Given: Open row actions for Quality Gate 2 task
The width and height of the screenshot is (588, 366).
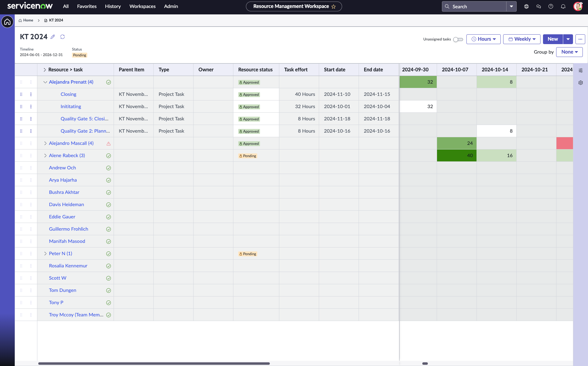Looking at the screenshot, I should pos(31,131).
